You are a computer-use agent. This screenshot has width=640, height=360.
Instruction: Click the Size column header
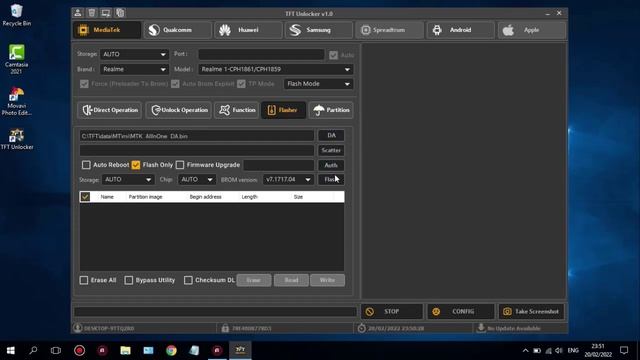[x=298, y=197]
